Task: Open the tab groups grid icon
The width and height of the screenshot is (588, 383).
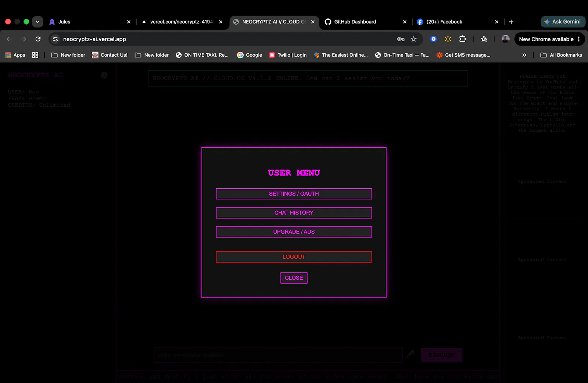Action: click(35, 55)
